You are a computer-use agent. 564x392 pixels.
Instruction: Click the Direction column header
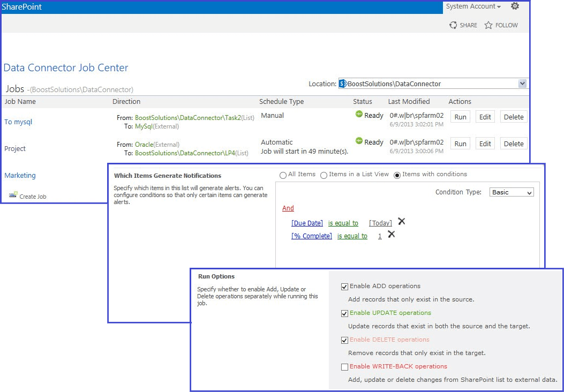point(126,102)
